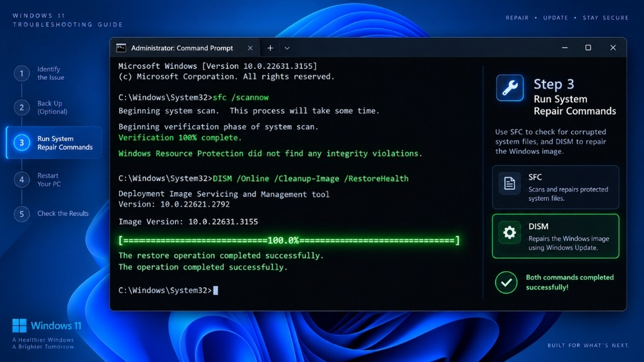This screenshot has width=644, height=362.
Task: Close the Administrator: Command Prompt tab
Action: click(250, 48)
